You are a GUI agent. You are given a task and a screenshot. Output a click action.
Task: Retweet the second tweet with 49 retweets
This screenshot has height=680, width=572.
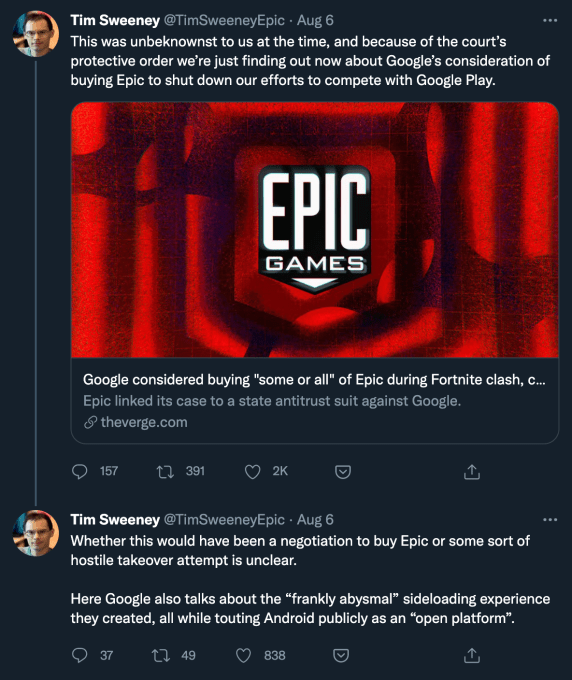160,655
